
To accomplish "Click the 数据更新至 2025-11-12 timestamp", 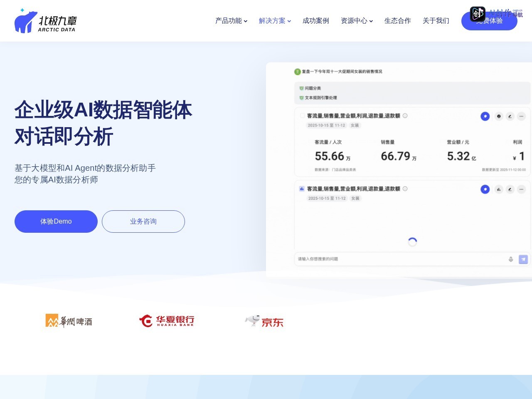I will (x=504, y=170).
